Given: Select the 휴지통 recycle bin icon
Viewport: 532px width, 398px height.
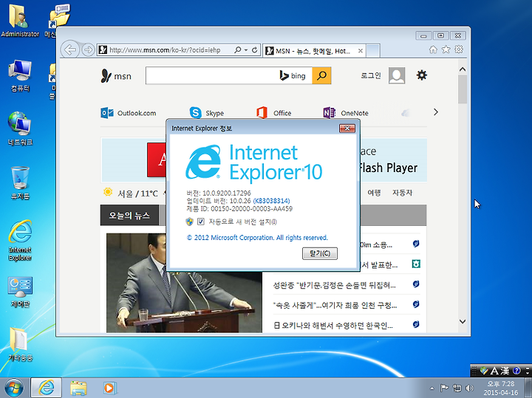Looking at the screenshot, I should pyautogui.click(x=20, y=182).
